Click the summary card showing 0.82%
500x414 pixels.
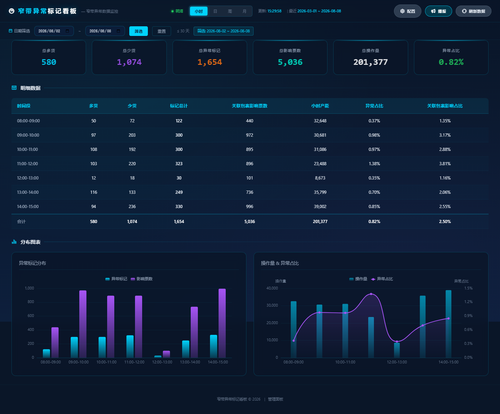point(451,57)
